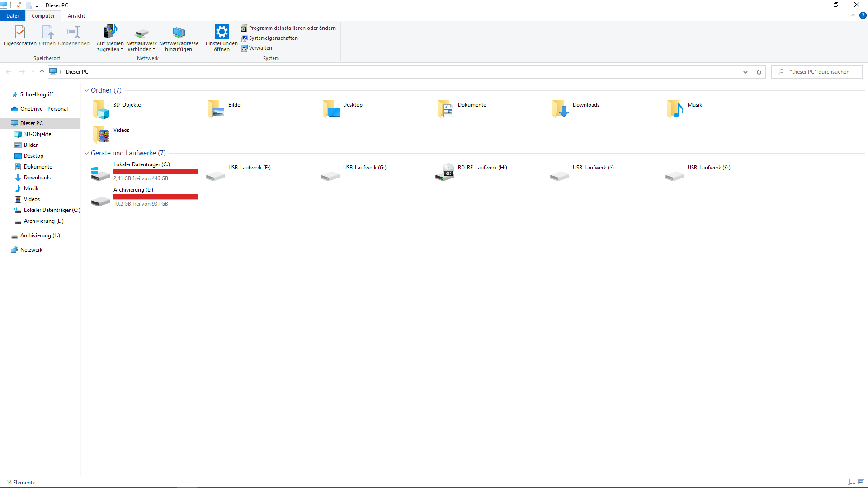Open Dokumente in navigation tree
This screenshot has width=868, height=488.
coord(38,167)
